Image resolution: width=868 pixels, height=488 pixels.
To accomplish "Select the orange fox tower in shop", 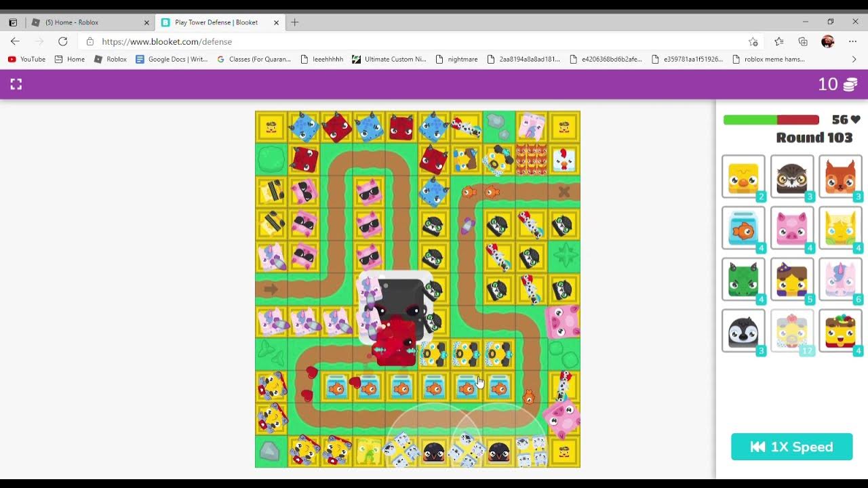I will pos(840,177).
